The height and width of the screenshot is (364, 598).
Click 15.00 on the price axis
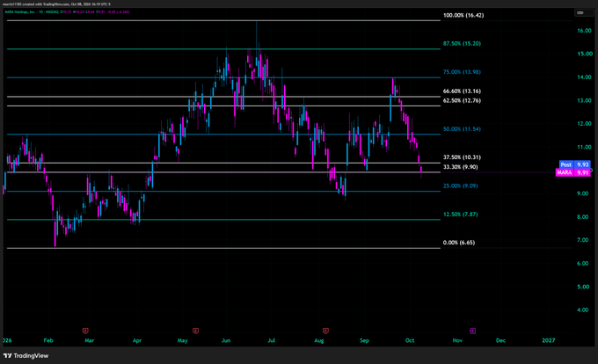(x=584, y=54)
